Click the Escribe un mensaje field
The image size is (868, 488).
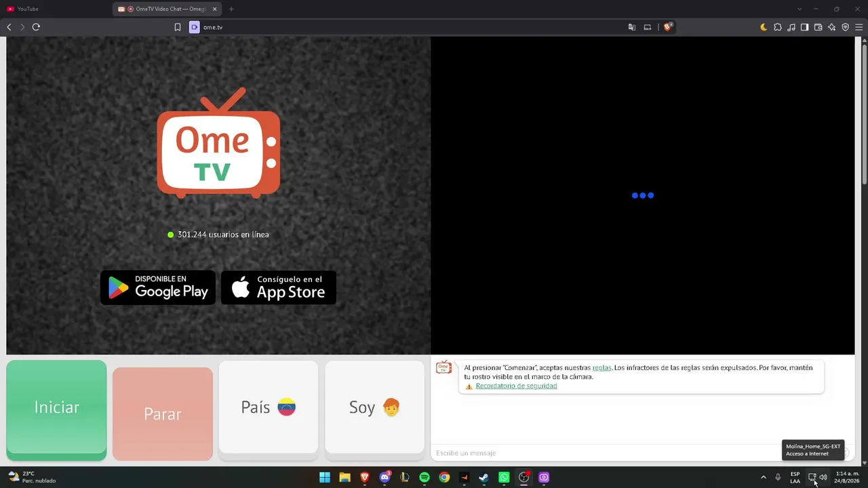(x=607, y=453)
